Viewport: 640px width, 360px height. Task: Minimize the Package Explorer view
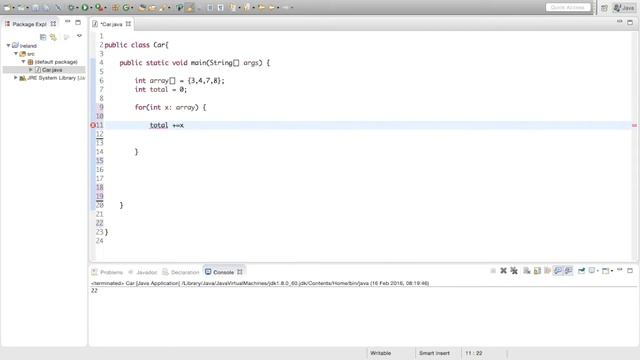(x=67, y=22)
